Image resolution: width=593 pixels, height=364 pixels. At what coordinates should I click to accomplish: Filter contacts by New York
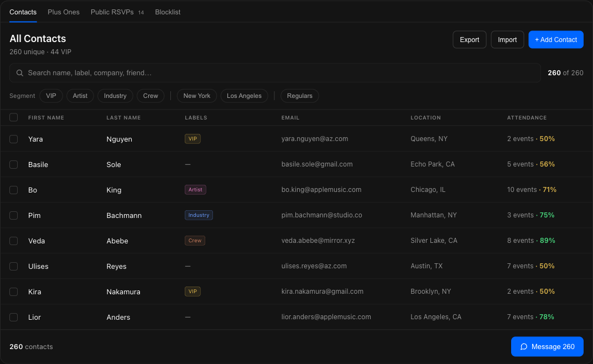[x=197, y=96]
